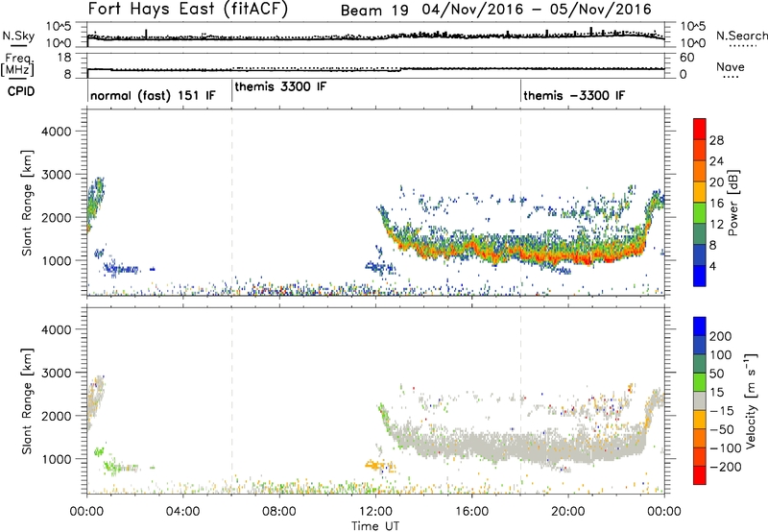Click the '3000' tick label of the velocity panel
Image resolution: width=768 pixels, height=532 pixels.
pyautogui.click(x=57, y=373)
